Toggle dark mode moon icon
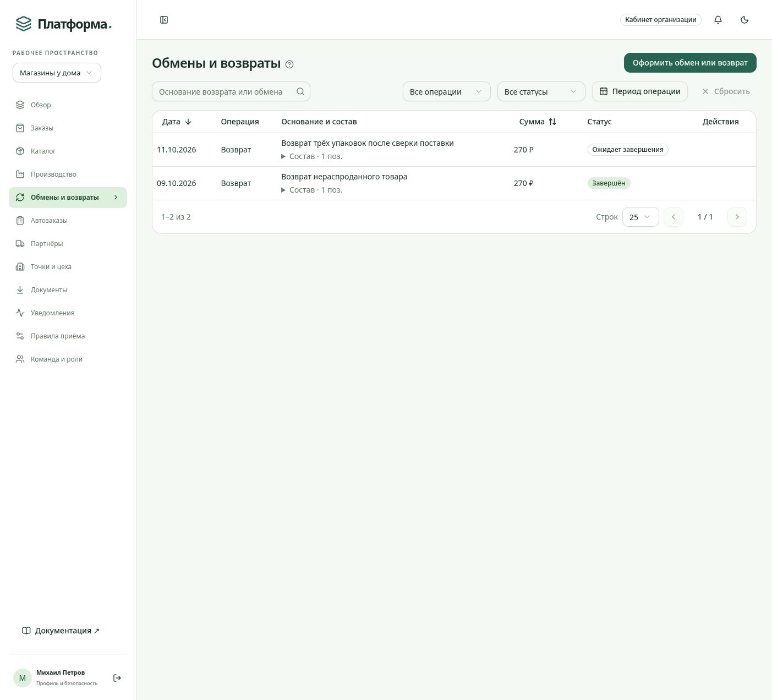Viewport: 772px width, 700px height. pos(744,20)
